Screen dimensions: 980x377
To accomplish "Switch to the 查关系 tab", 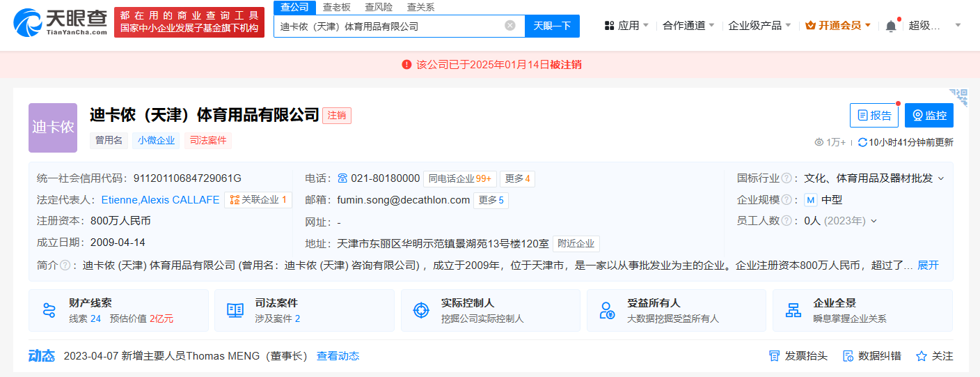I will [420, 7].
